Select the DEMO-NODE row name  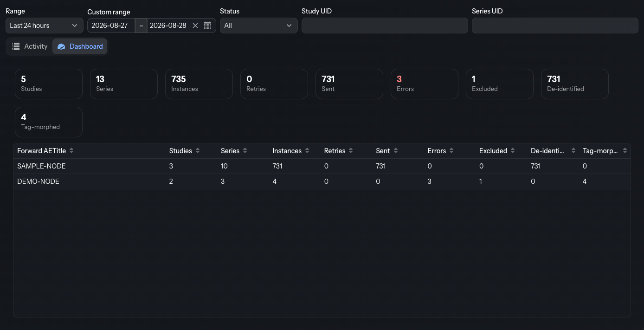pyautogui.click(x=38, y=181)
